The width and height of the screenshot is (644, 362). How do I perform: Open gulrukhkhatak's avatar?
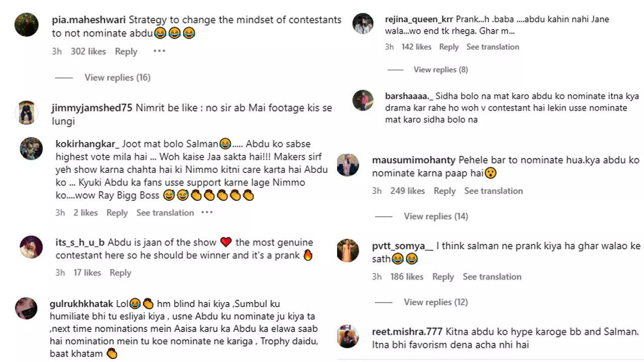(x=27, y=308)
